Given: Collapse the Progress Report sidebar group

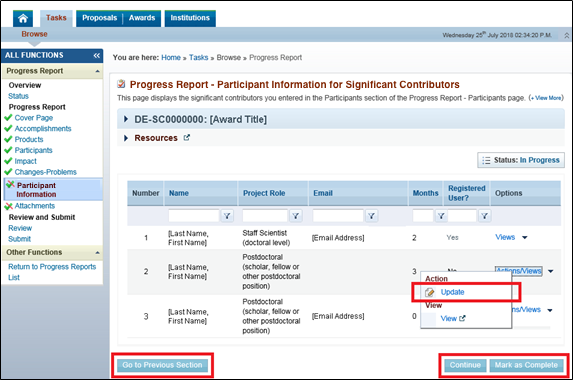Looking at the screenshot, I should click(97, 71).
